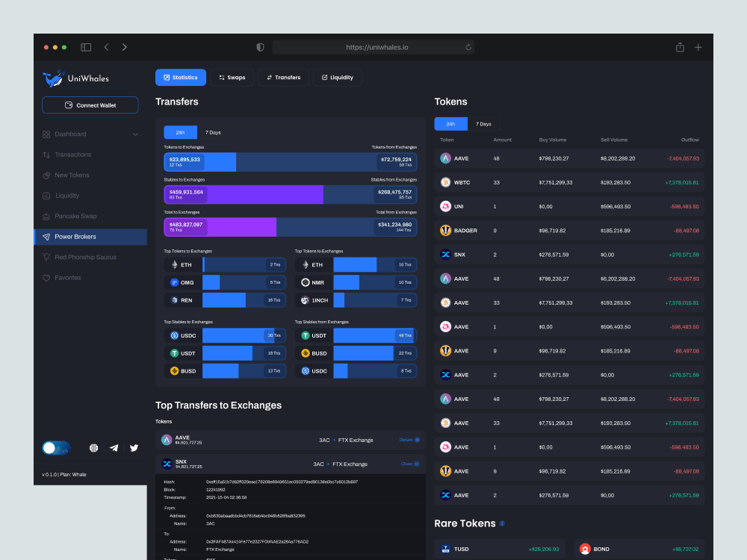Click the v 0.1.0 | Plan: Whale text

(x=63, y=474)
